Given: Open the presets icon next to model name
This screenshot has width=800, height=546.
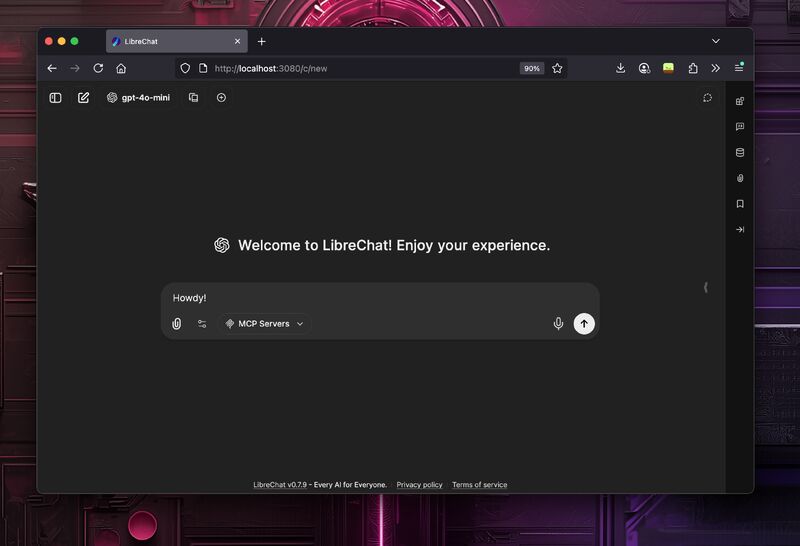Looking at the screenshot, I should point(193,97).
